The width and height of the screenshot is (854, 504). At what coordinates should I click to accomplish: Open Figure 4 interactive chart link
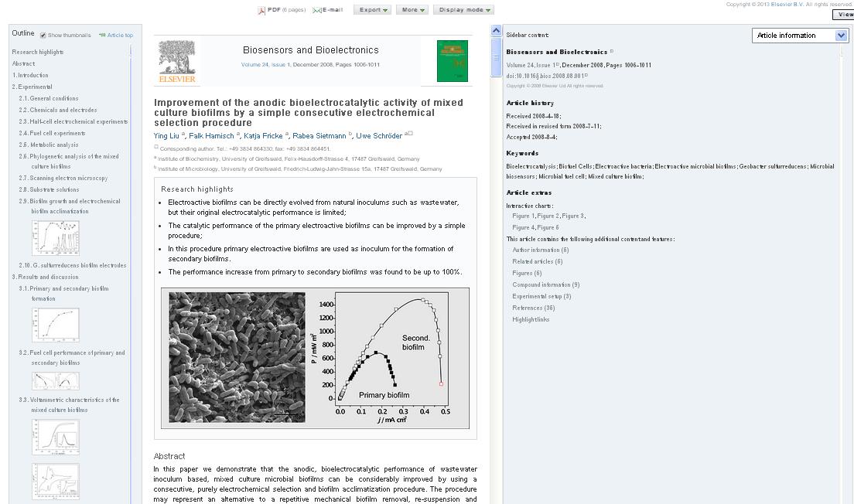(524, 227)
